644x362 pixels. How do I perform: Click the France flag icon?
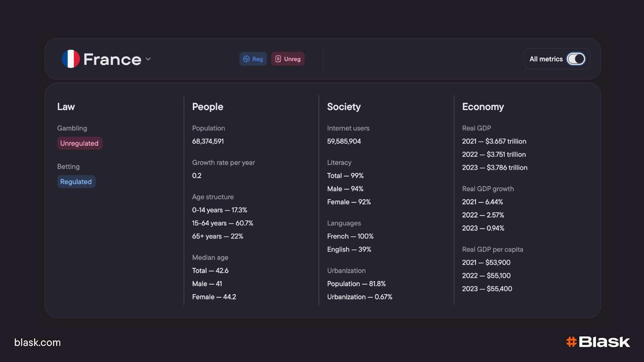(x=71, y=59)
